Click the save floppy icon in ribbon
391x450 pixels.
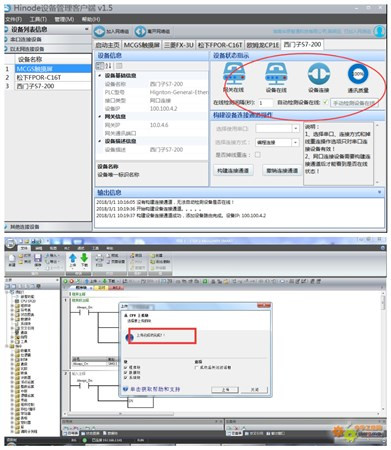(x=38, y=258)
